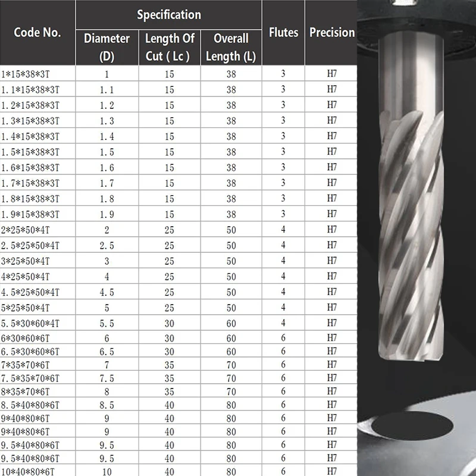Viewport: 476px width, 476px height.
Task: Select the "Diameter (D)" column header
Action: tap(107, 48)
